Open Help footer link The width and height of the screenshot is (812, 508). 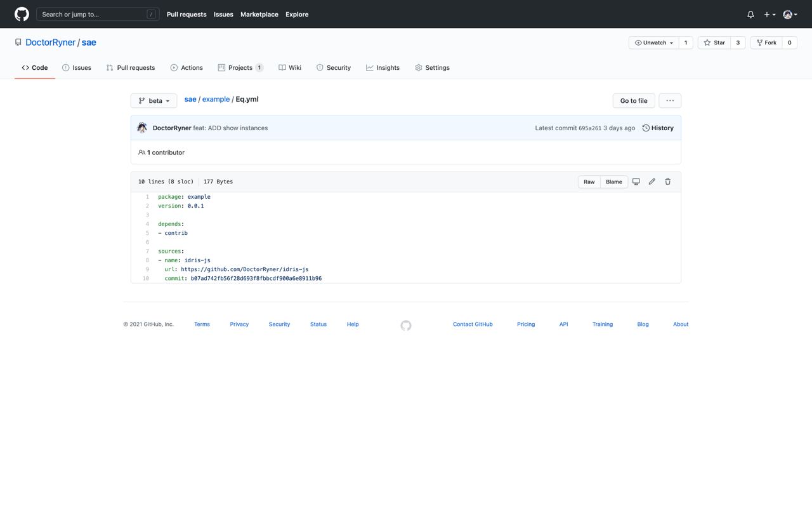[353, 324]
